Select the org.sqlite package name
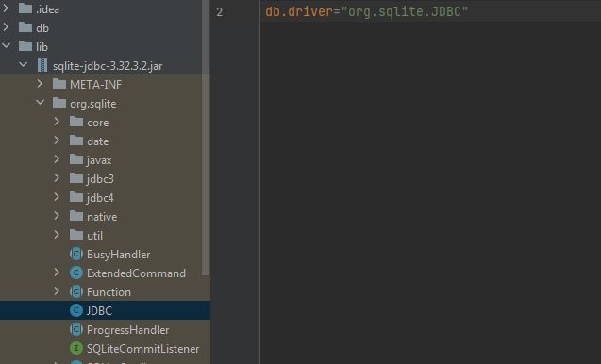601x364 pixels. (92, 104)
